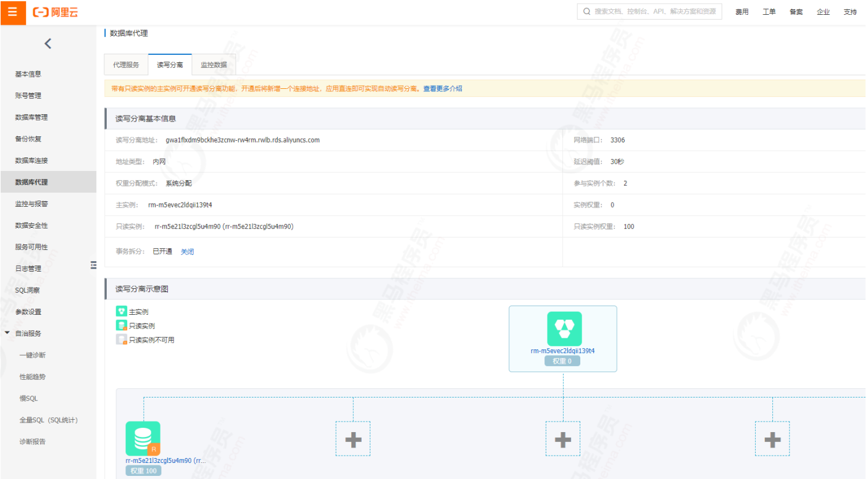Select the master instance icon in the diagram
Image resolution: width=868 pixels, height=479 pixels.
[562, 328]
